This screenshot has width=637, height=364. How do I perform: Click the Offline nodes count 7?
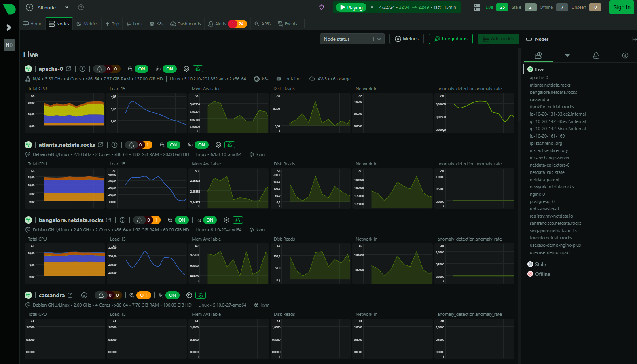[x=562, y=7]
